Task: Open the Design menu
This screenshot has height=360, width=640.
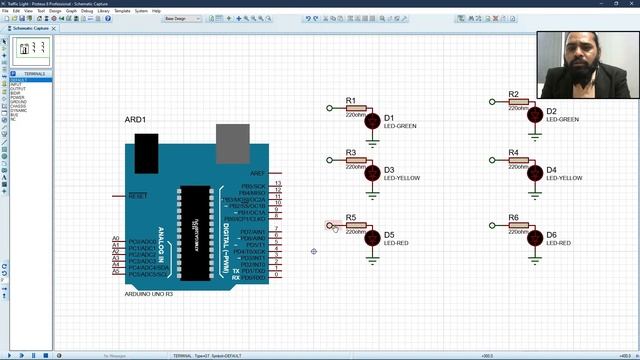Action: click(x=55, y=11)
